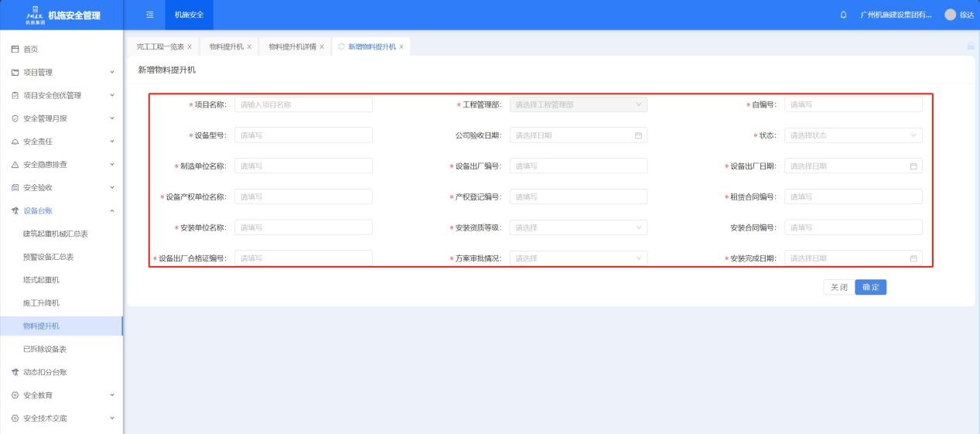
Task: Close the 完工工程一览表 tab
Action: pos(190,47)
